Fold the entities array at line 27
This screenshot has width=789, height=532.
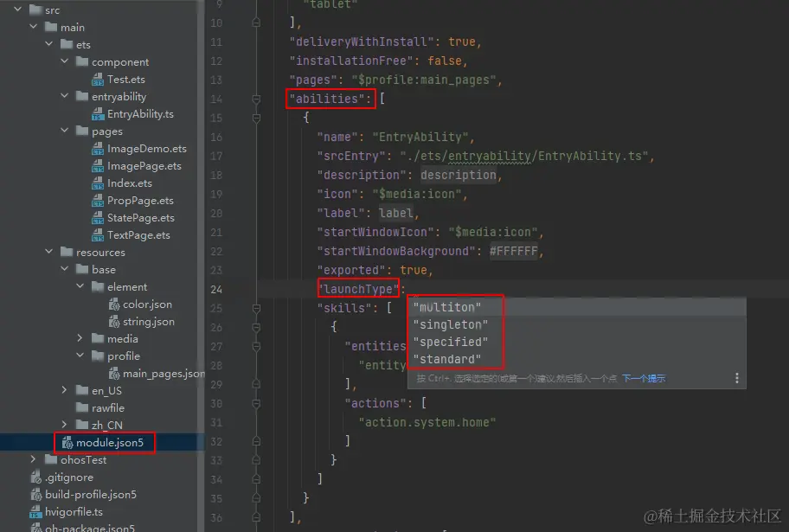256,346
